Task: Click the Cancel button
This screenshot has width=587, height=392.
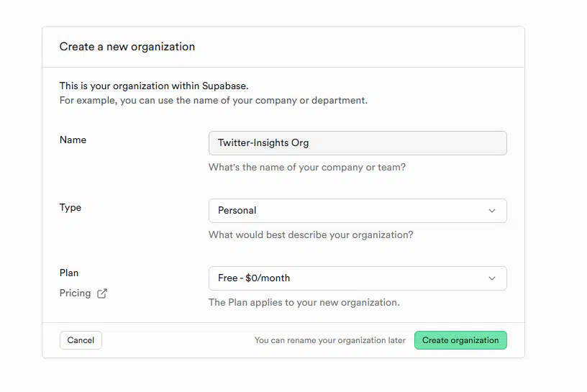Action: pos(81,340)
